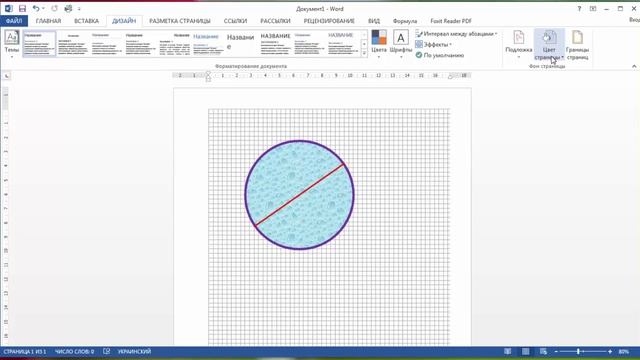Open the Цвета theme colors palette
The width and height of the screenshot is (640, 360).
[x=379, y=44]
